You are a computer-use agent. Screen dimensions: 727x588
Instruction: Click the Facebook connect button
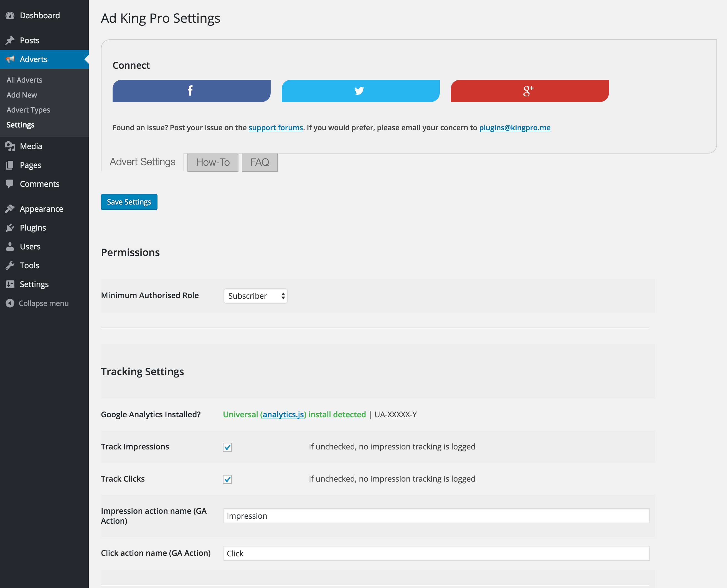(x=192, y=91)
